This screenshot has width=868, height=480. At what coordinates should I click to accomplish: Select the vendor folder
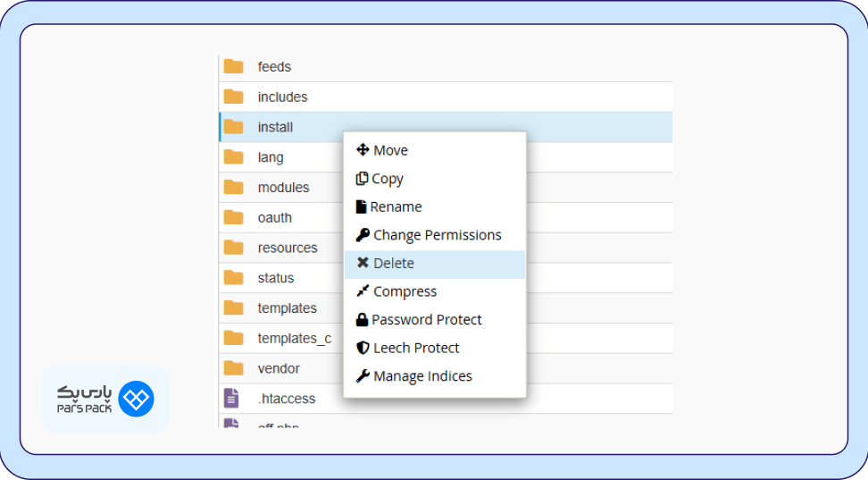coord(279,368)
